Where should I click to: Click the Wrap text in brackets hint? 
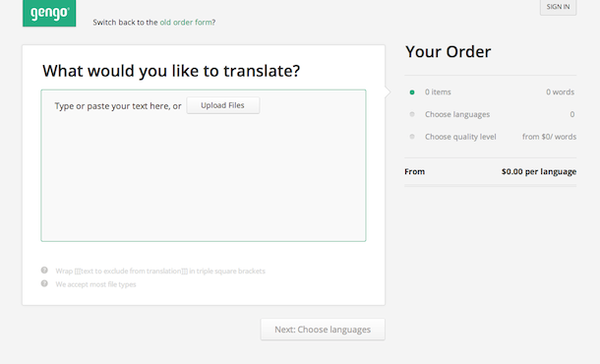click(160, 271)
